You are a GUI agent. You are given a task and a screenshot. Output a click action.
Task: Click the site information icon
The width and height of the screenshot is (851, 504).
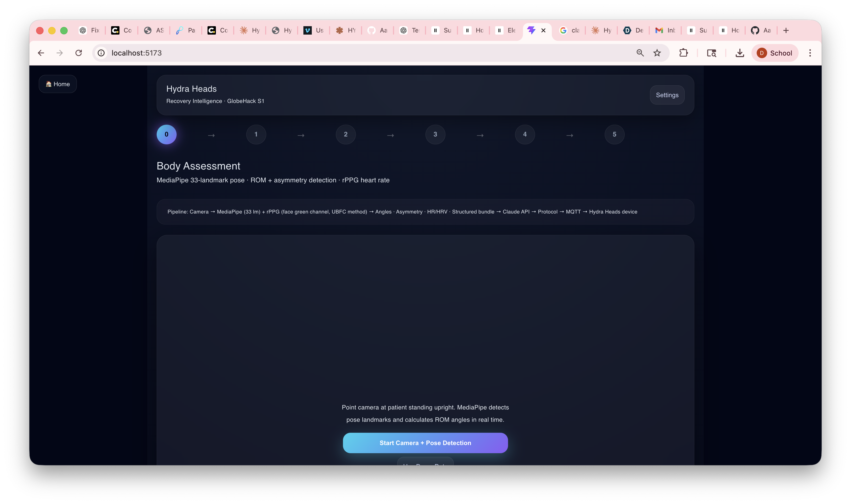click(101, 53)
